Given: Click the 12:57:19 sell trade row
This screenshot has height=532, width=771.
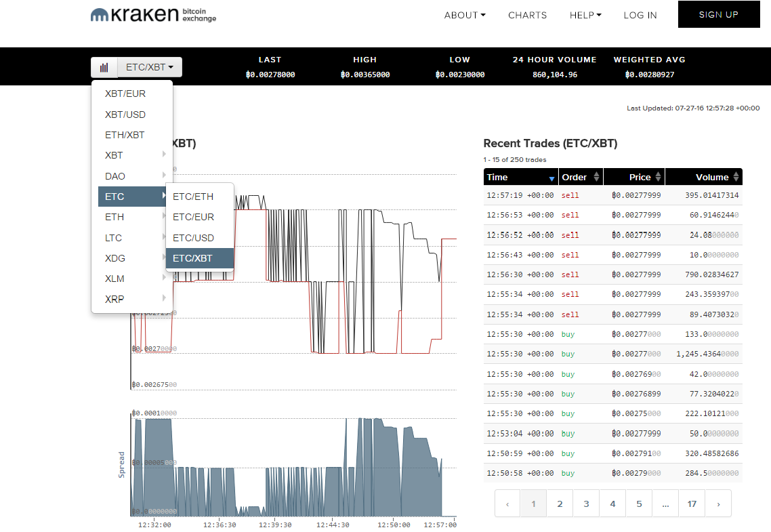Looking at the screenshot, I should [x=612, y=196].
